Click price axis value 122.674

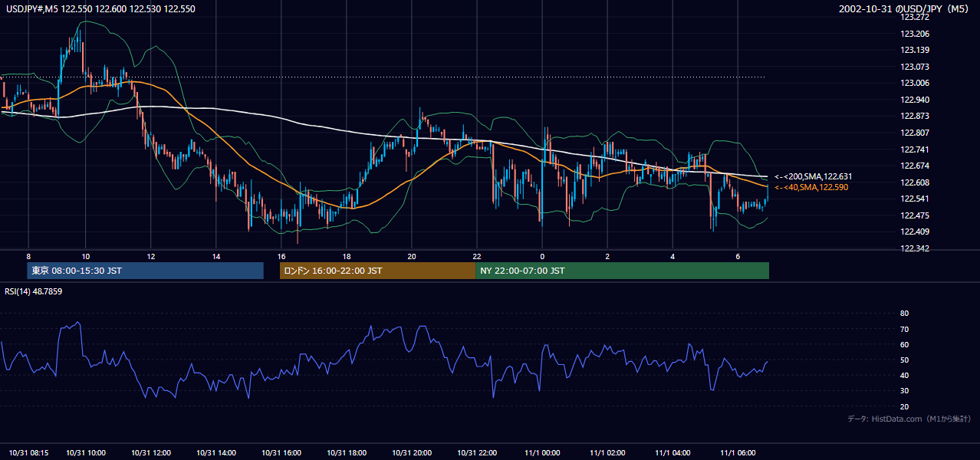click(914, 166)
